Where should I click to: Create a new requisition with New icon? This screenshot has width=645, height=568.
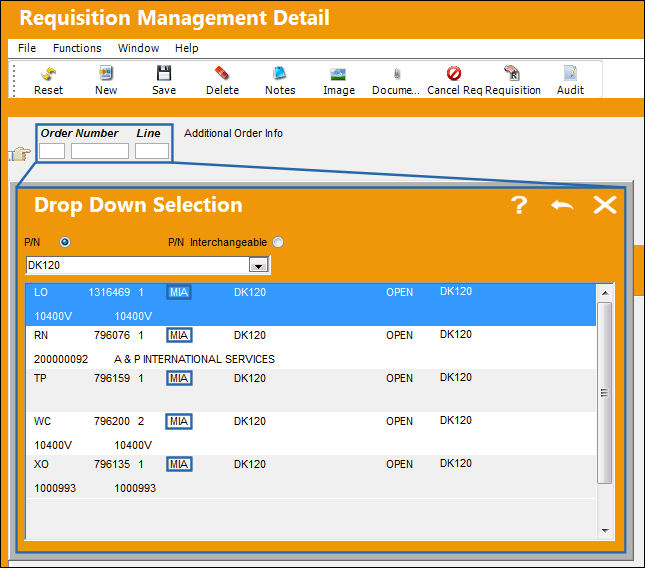(x=106, y=74)
